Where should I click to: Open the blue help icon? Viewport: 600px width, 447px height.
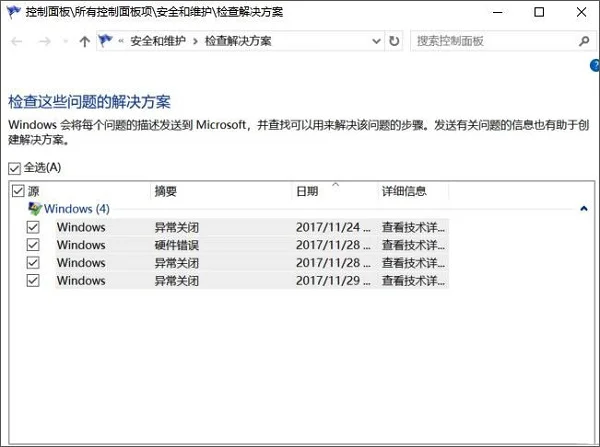tap(595, 65)
